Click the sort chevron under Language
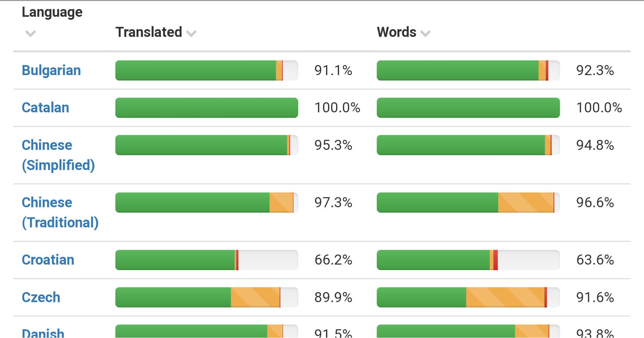The height and width of the screenshot is (338, 644). point(30,34)
